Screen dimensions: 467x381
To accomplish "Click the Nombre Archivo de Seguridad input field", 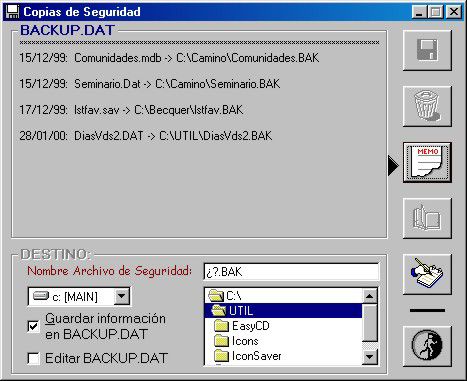I will coord(291,272).
